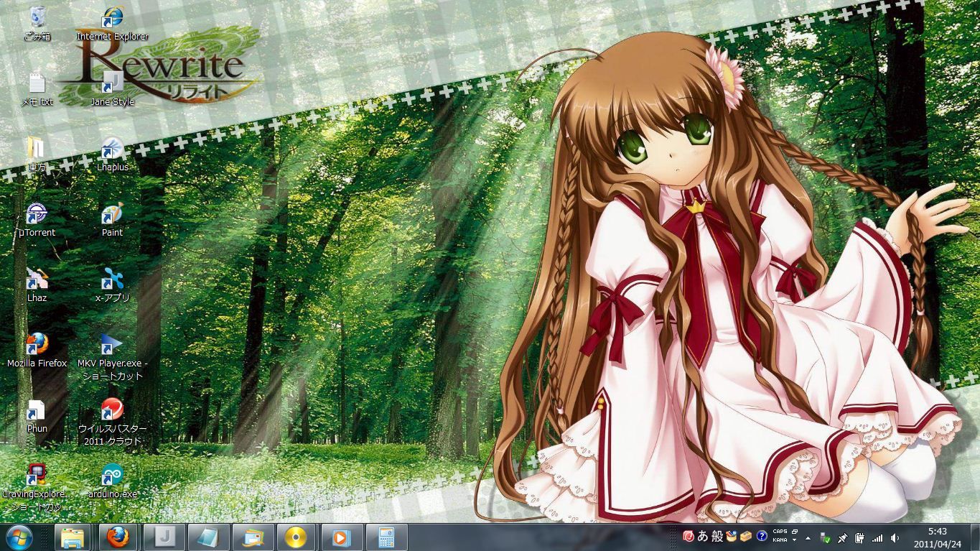The image size is (980, 551).
Task: Select the Lhaz desktop shortcut
Action: coord(37,285)
